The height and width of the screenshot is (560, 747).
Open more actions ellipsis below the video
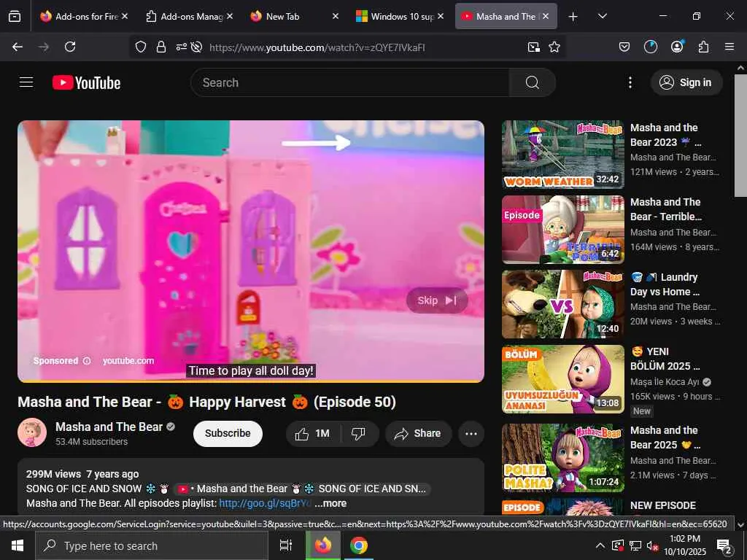pos(471,433)
